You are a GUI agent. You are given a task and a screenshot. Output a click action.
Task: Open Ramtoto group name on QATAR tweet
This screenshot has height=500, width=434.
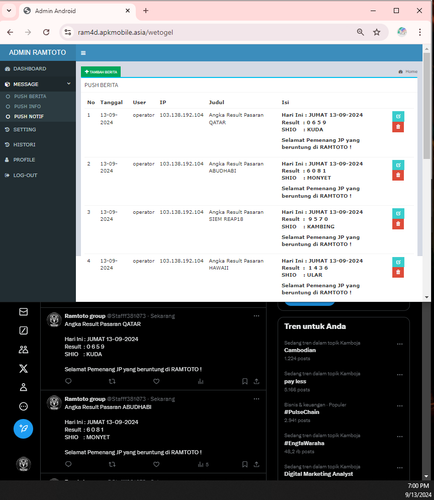click(x=85, y=316)
